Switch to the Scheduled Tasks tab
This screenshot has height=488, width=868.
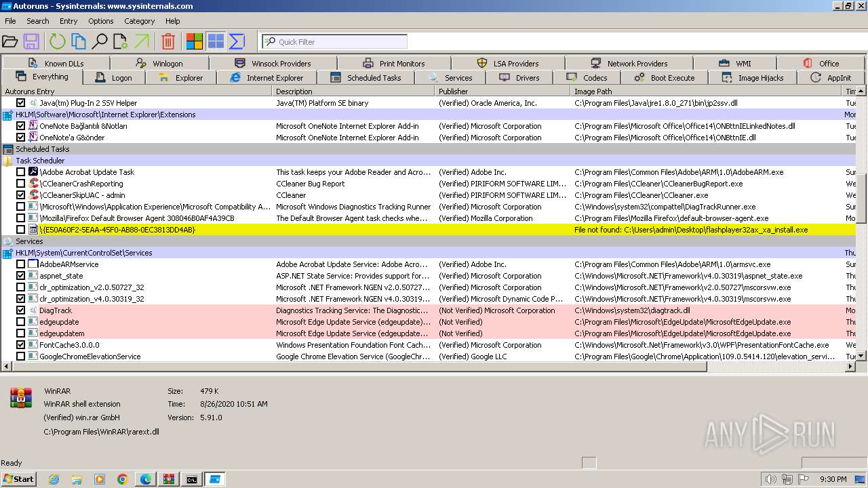point(366,77)
